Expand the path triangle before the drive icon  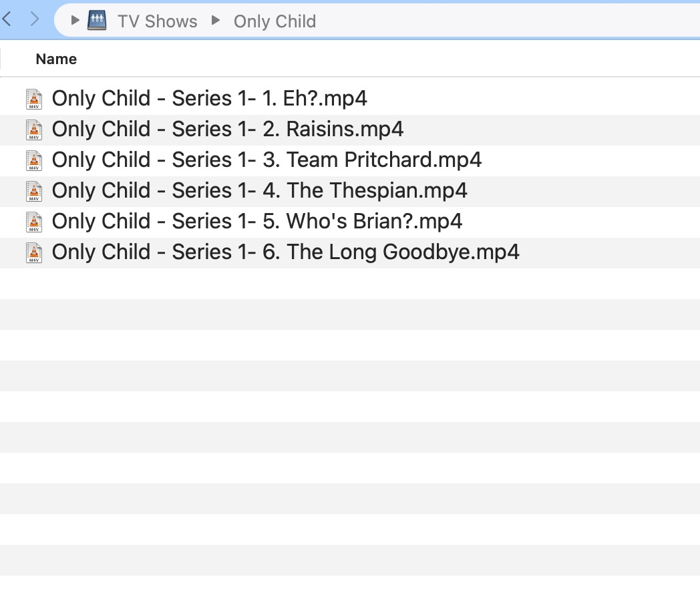coord(75,21)
